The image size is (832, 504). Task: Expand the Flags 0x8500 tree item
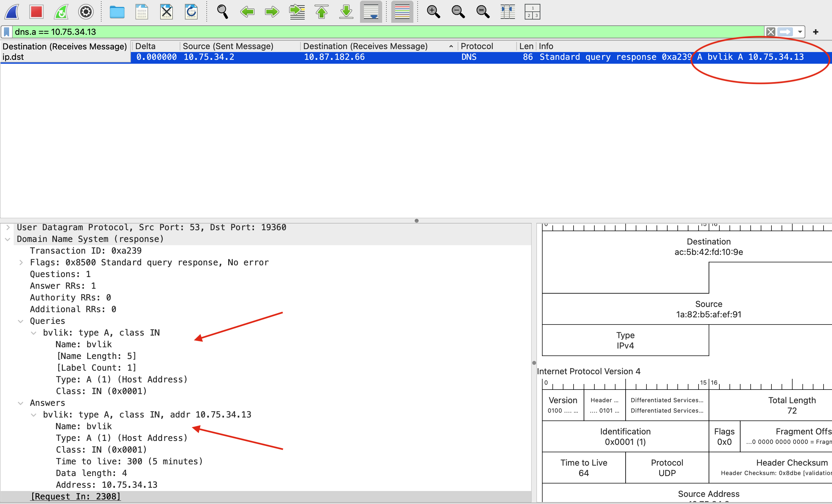click(21, 263)
